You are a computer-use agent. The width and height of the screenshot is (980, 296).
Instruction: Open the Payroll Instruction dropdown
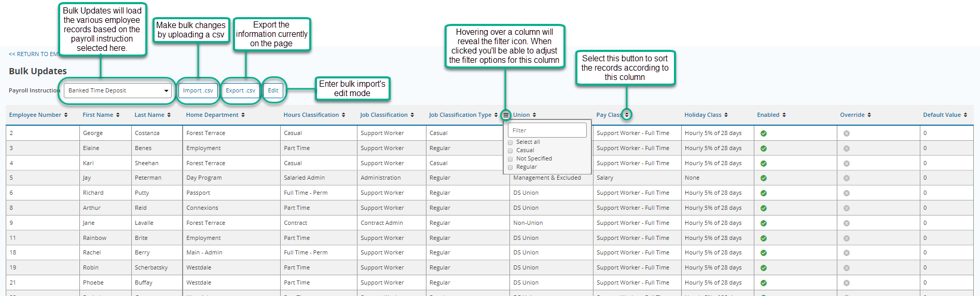point(118,90)
